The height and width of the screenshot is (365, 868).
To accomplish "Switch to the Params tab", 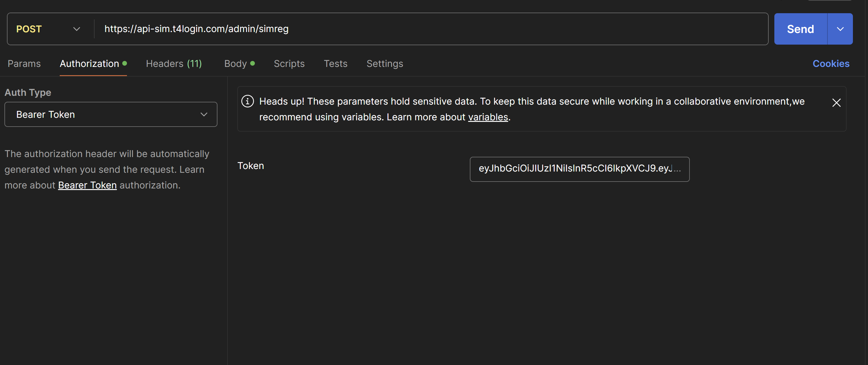I will (x=24, y=64).
